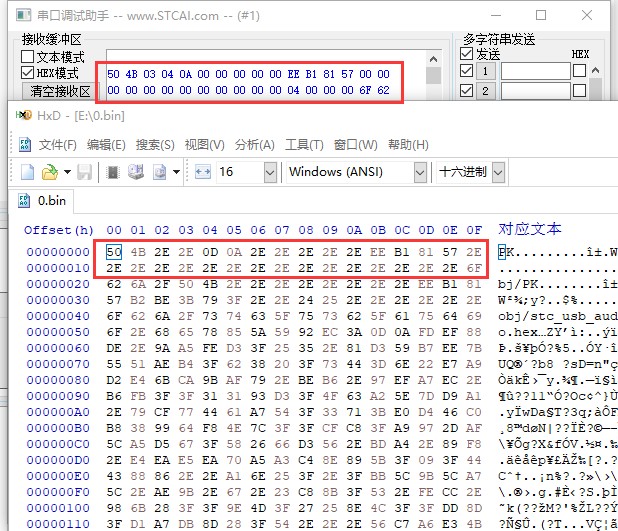Viewport: 618px width, 531px height.
Task: Click offset label 00000020 in HxD
Action: coord(58,284)
